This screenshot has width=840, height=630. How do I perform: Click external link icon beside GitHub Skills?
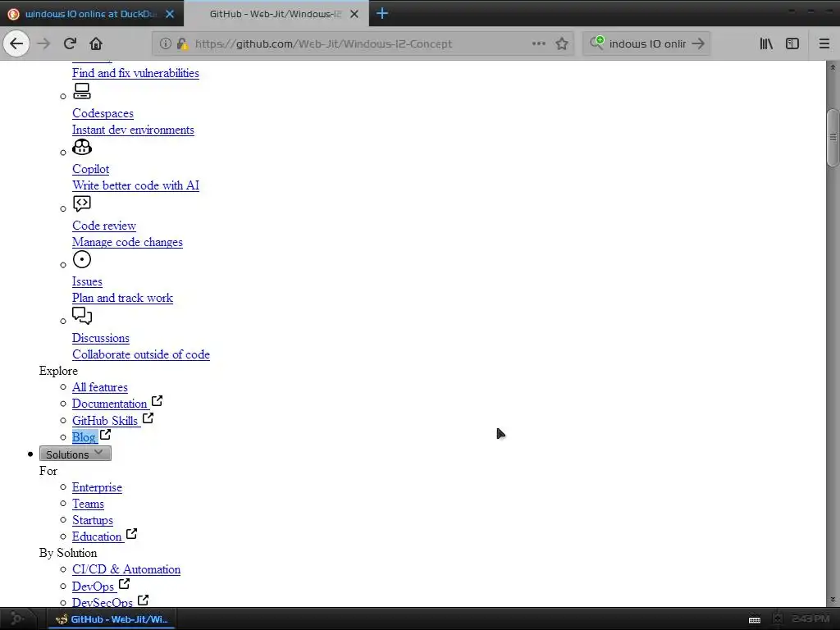tap(148, 418)
